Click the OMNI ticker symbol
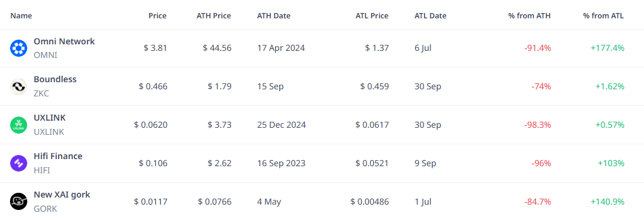 coord(46,55)
